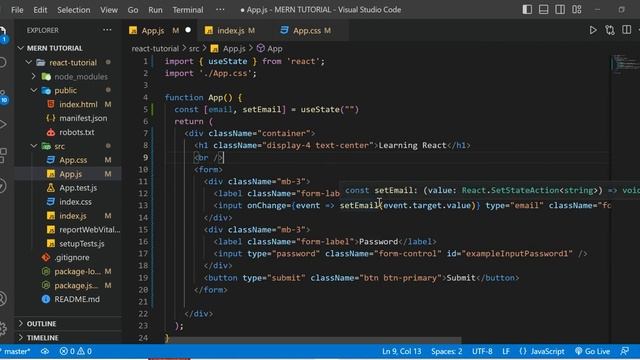Screen dimensions: 640x360
Task: Open Source Control view with badge 10
Action: [3, 96]
